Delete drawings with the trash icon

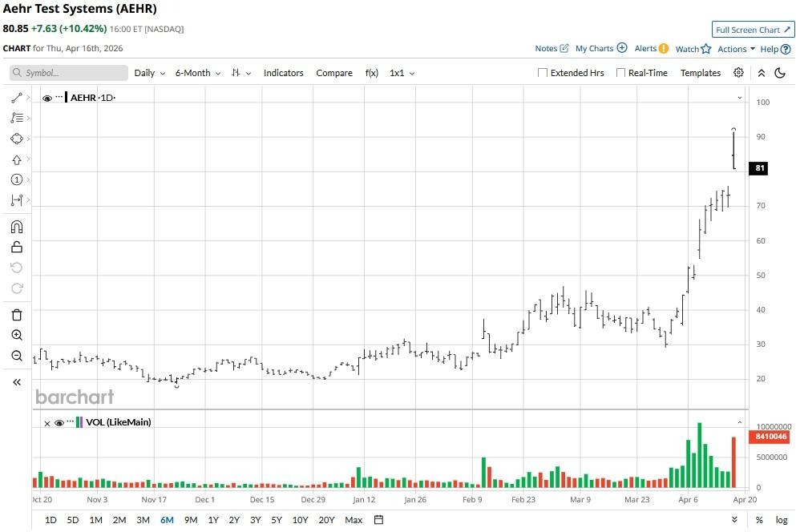click(x=17, y=315)
